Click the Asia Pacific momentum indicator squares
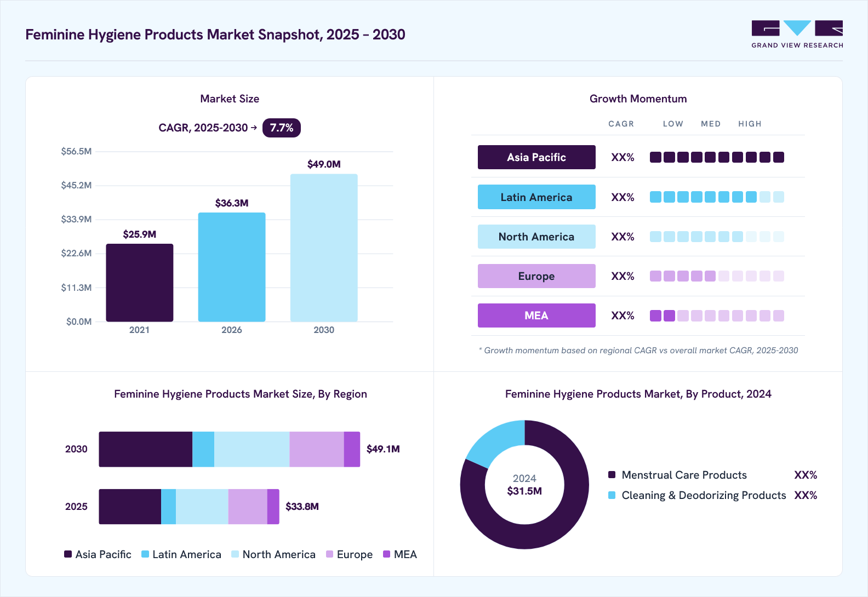The width and height of the screenshot is (868, 597). [x=717, y=157]
